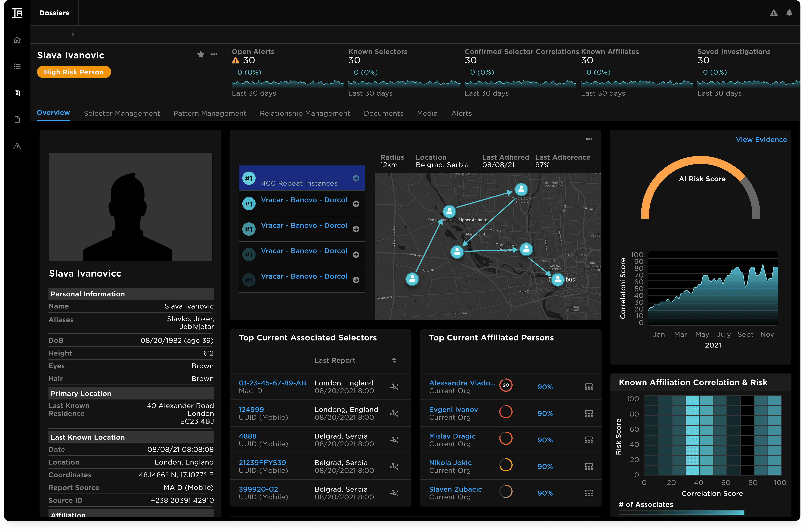
Task: Open network graph for 01-23-45-67-89-AB selector
Action: pos(394,387)
